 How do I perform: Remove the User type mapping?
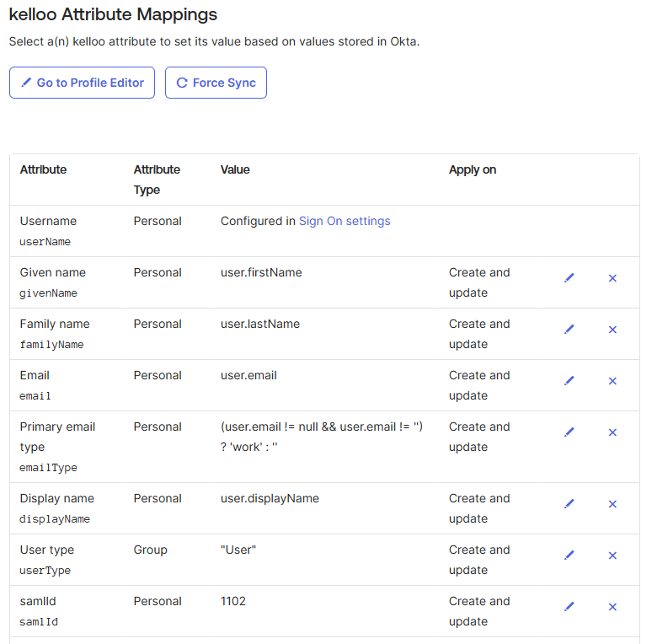(x=612, y=555)
